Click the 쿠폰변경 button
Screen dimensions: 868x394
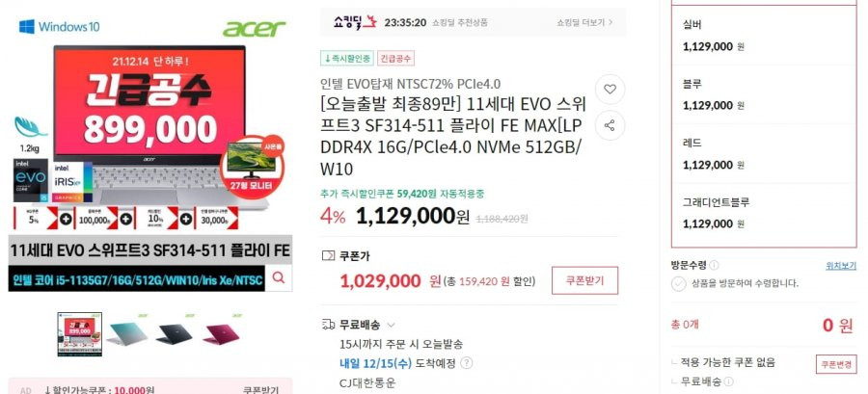coord(836,364)
